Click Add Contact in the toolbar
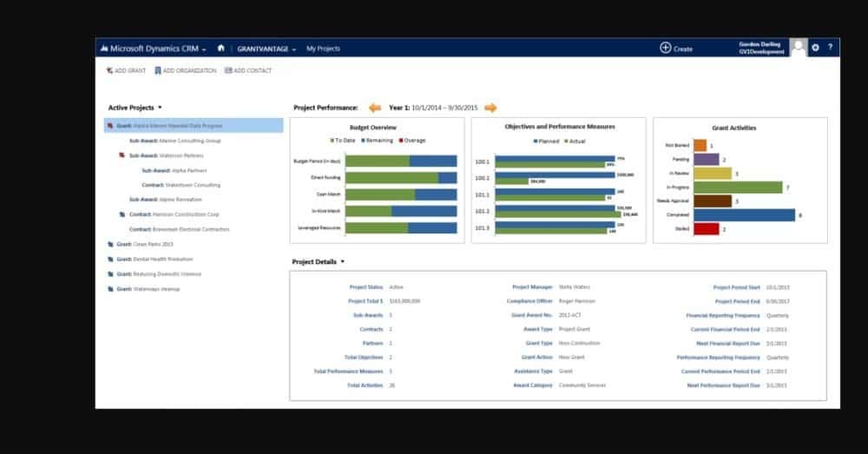The height and width of the screenshot is (454, 868). click(x=228, y=70)
